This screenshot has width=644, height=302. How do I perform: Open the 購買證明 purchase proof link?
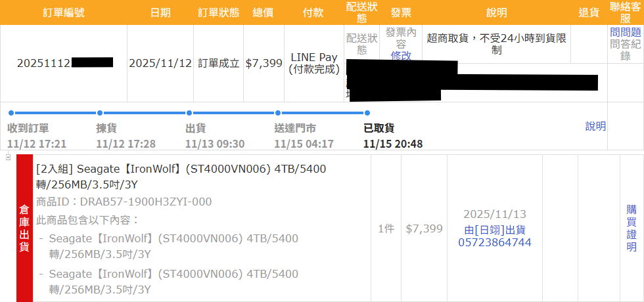coord(631,228)
